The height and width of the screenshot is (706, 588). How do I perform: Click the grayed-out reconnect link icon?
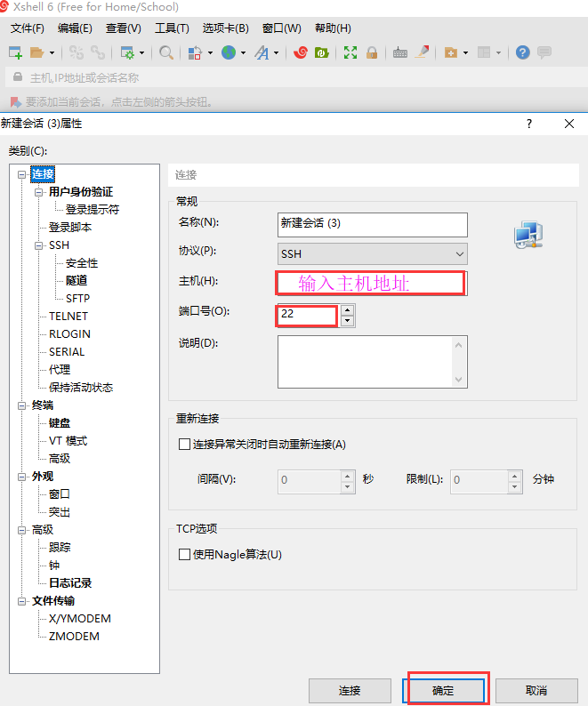point(98,52)
